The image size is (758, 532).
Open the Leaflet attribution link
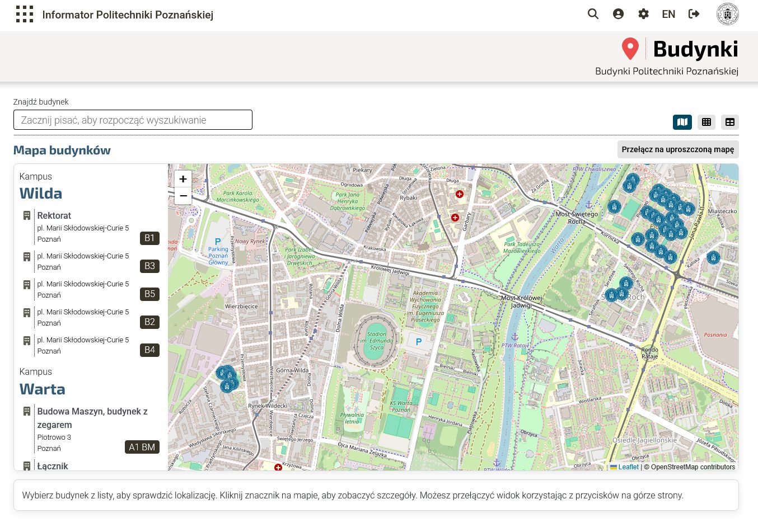click(x=628, y=467)
